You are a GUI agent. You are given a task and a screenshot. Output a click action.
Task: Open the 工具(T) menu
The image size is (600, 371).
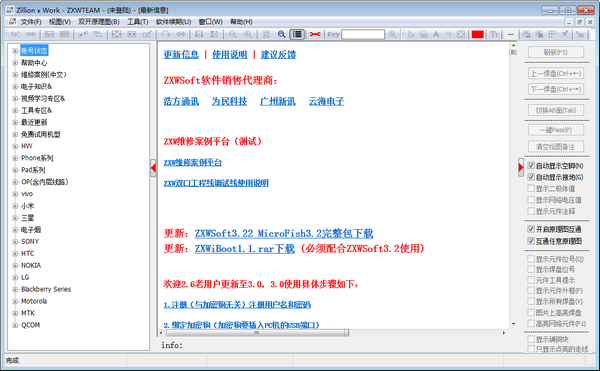point(138,22)
